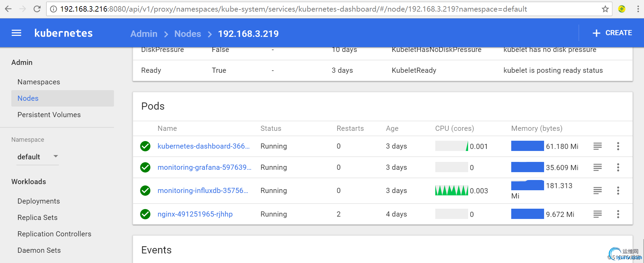The height and width of the screenshot is (263, 644).
Task: Click the plus CREATE button
Action: click(612, 33)
